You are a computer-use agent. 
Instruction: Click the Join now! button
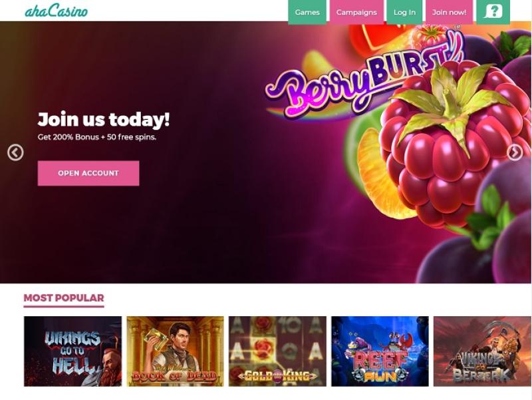(450, 12)
